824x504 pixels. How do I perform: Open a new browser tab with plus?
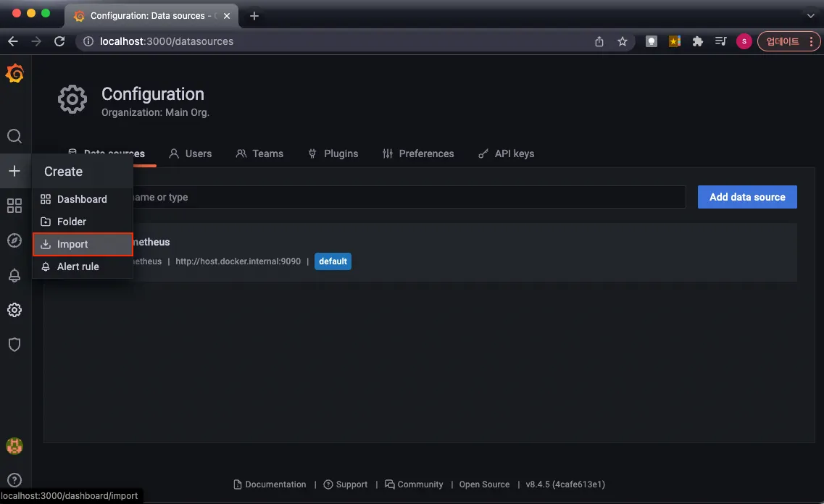pyautogui.click(x=254, y=16)
